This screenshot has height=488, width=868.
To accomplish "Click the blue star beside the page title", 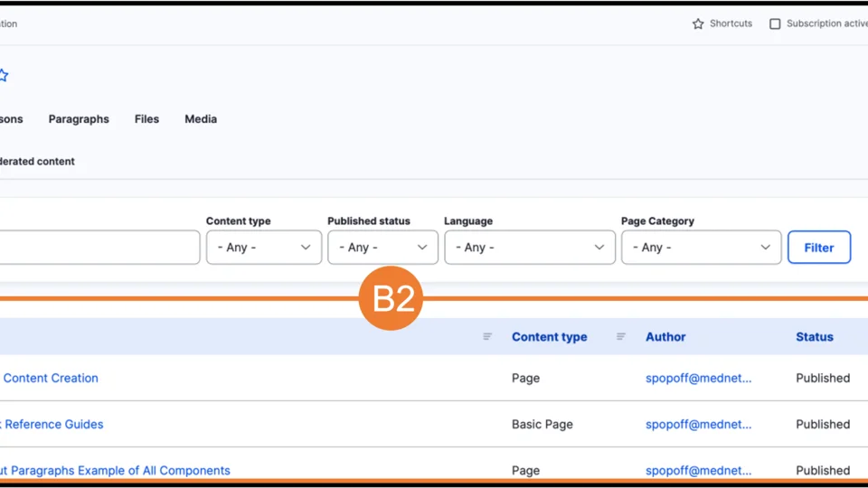I will (4, 76).
